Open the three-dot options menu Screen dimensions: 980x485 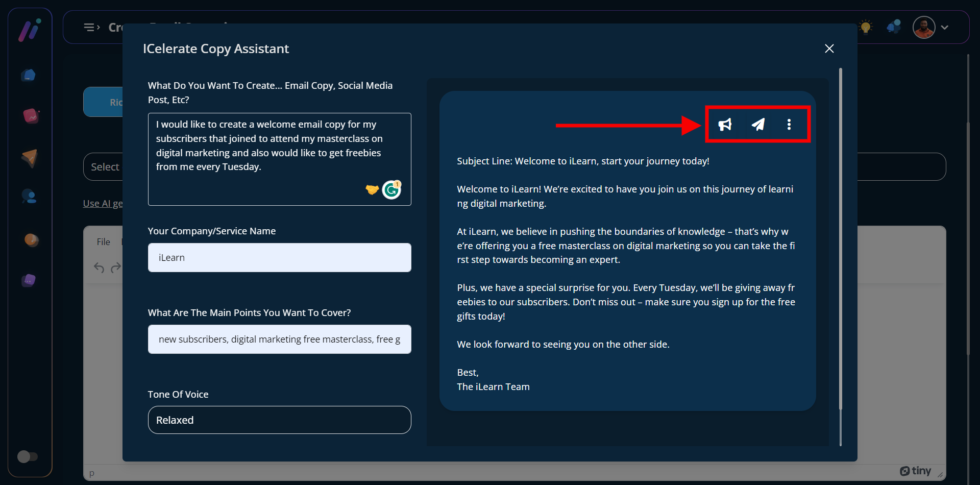point(789,125)
